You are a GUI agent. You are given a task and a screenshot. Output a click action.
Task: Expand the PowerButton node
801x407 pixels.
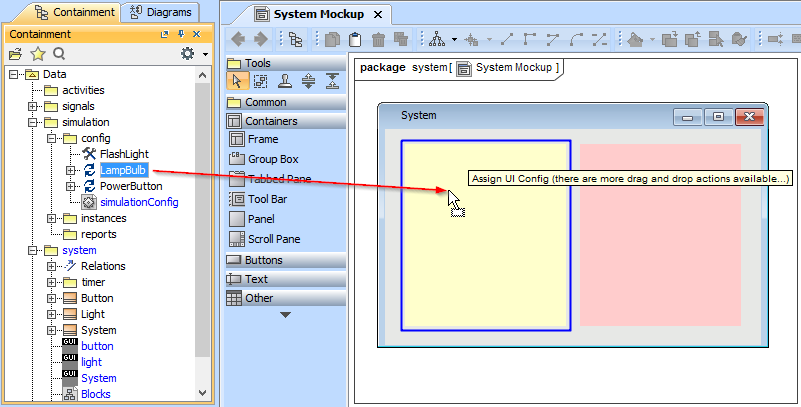coord(70,186)
